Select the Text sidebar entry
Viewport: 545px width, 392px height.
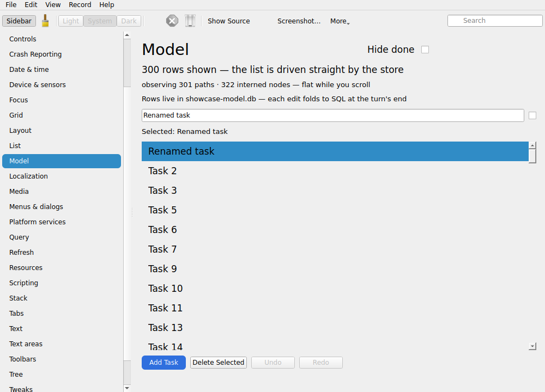tap(62, 329)
